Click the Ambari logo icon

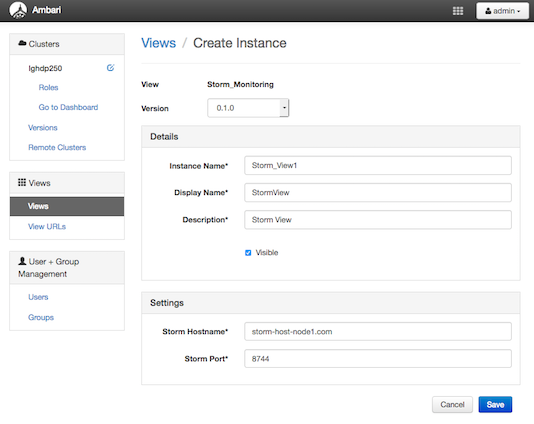18,10
